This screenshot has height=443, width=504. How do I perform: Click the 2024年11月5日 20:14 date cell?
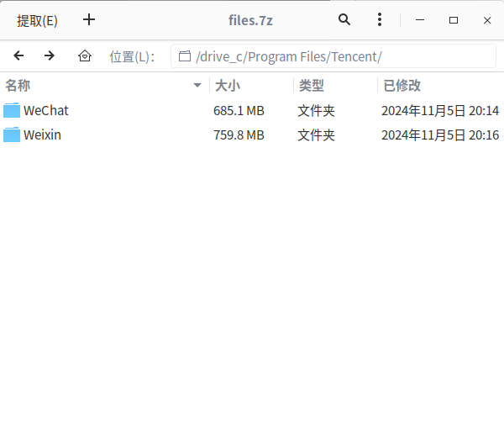[440, 111]
